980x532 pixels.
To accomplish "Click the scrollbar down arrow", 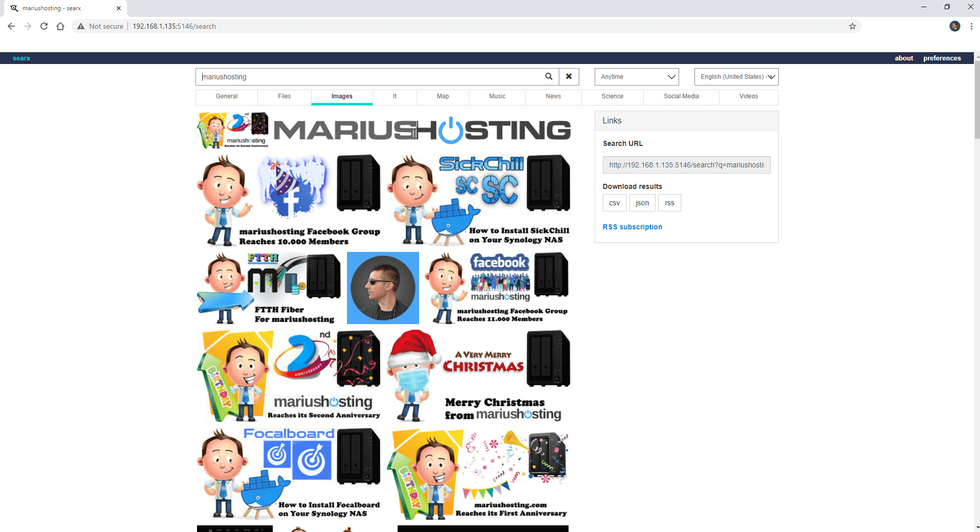I will (977, 527).
